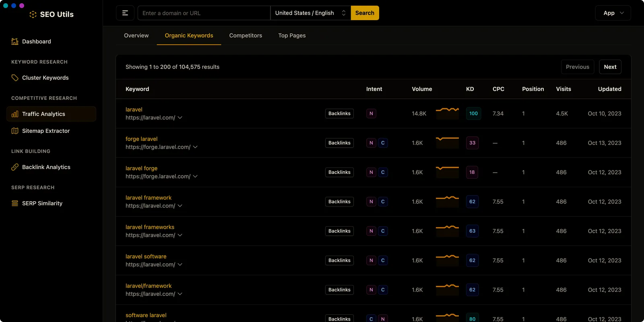Click the KD 18 badge for laravel forge
Screen dimensions: 644x322
472,172
